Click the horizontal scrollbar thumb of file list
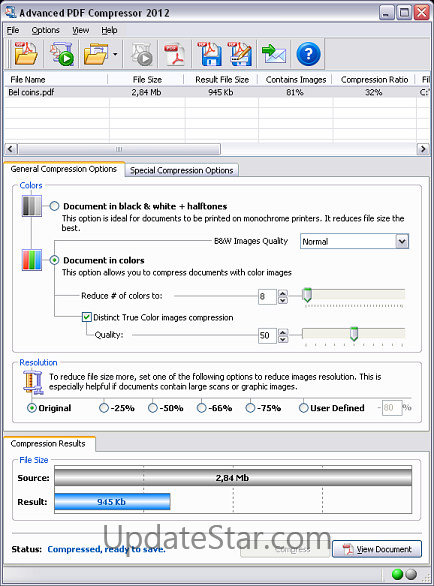This screenshot has height=586, width=434. [119, 149]
